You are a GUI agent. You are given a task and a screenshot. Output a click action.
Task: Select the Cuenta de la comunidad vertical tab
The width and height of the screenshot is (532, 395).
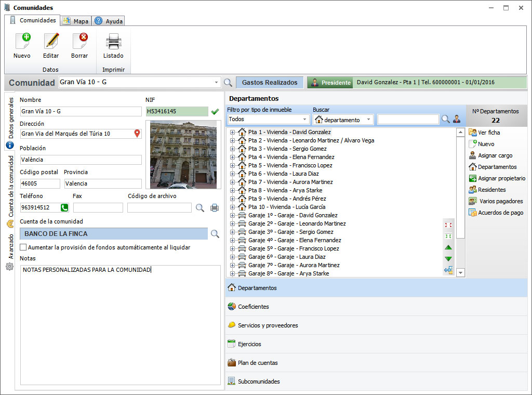point(10,191)
